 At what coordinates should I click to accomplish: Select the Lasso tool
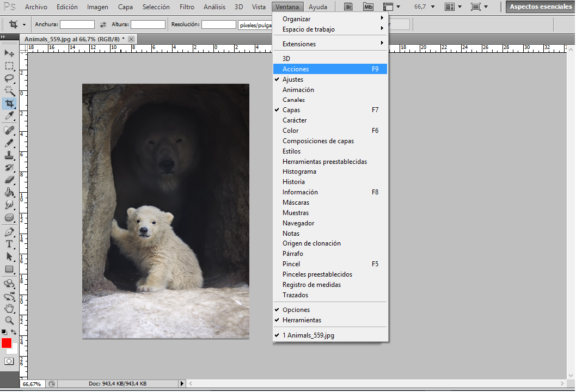point(9,78)
